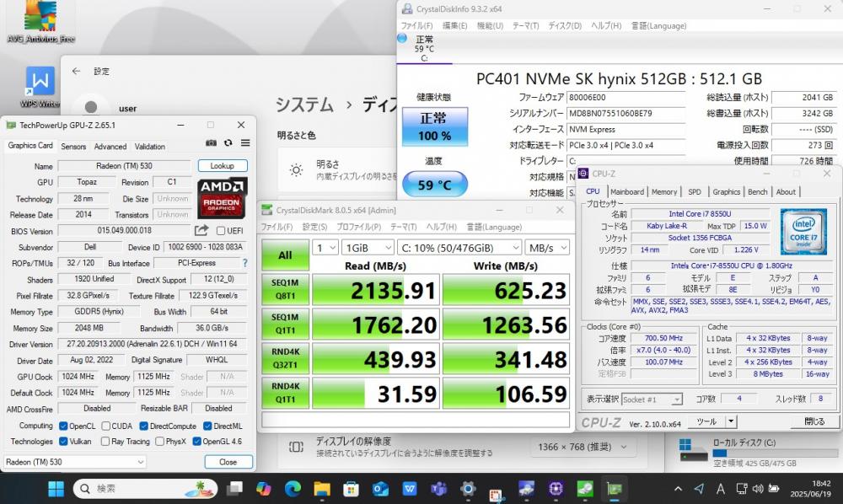Open the C: drive selection dropdown
The width and height of the screenshot is (843, 504).
459,248
